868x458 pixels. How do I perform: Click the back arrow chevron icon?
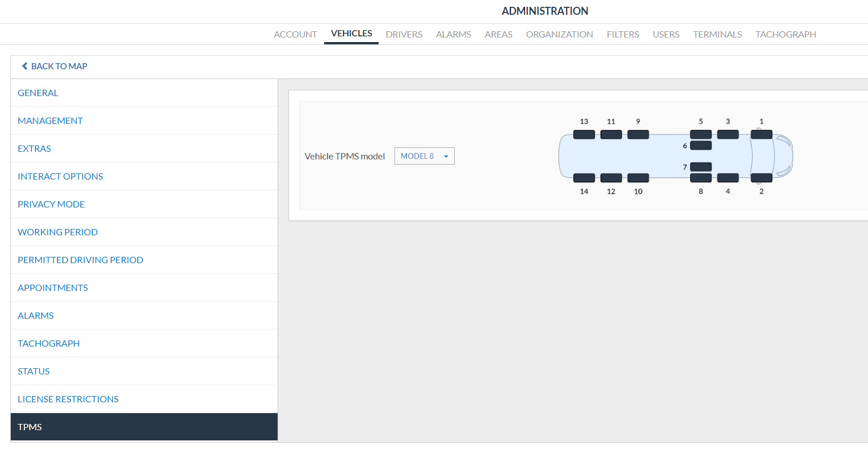24,66
